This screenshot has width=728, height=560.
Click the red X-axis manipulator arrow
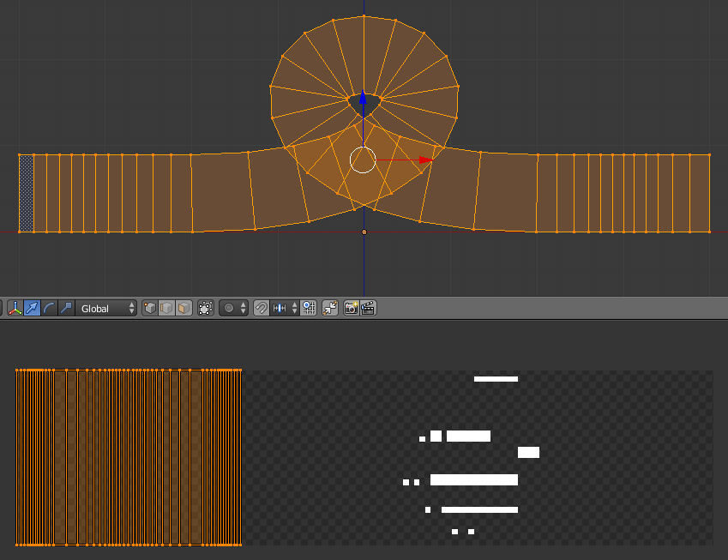tap(426, 160)
